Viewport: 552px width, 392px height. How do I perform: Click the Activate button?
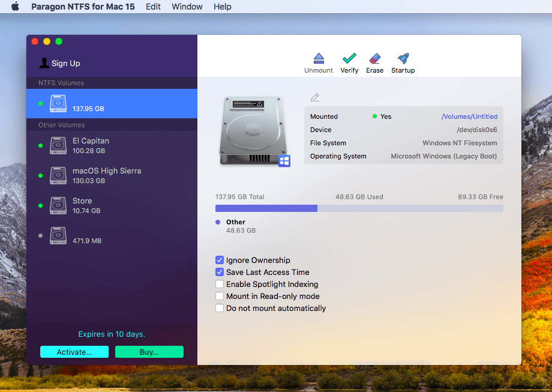pos(74,351)
